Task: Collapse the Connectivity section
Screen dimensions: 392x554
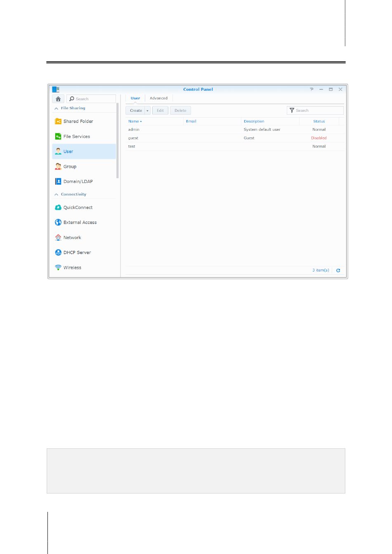Action: [x=56, y=194]
